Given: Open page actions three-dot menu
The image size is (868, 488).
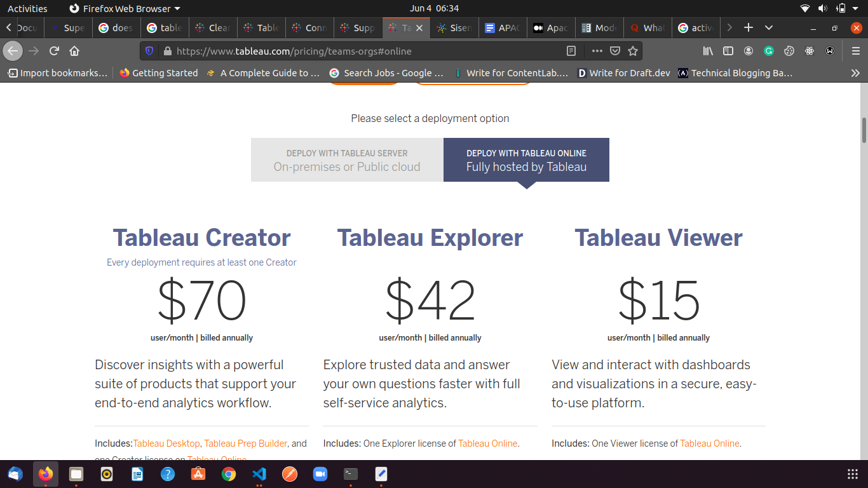Looking at the screenshot, I should [597, 51].
